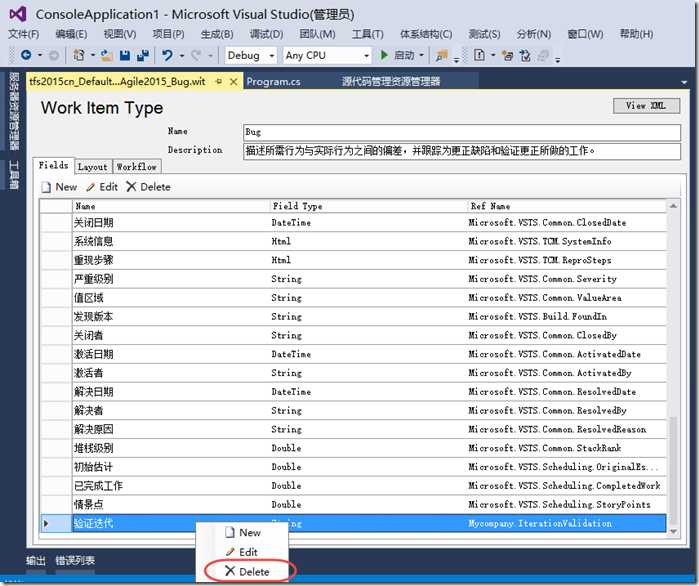Open the 输出 output panel tab
The image size is (699, 586).
(x=36, y=560)
